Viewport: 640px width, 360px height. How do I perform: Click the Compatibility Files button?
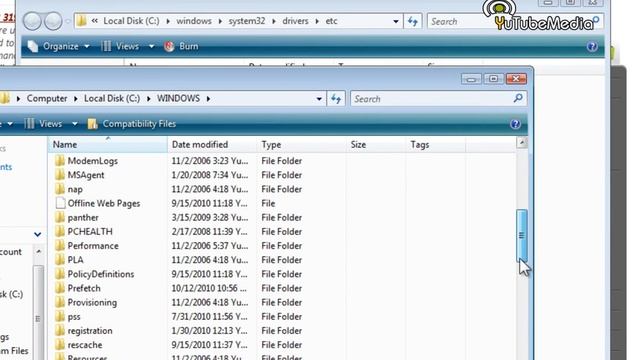[132, 124]
